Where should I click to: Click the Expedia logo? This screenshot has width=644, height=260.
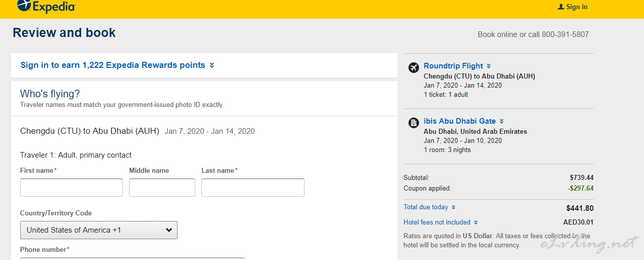(x=46, y=6)
